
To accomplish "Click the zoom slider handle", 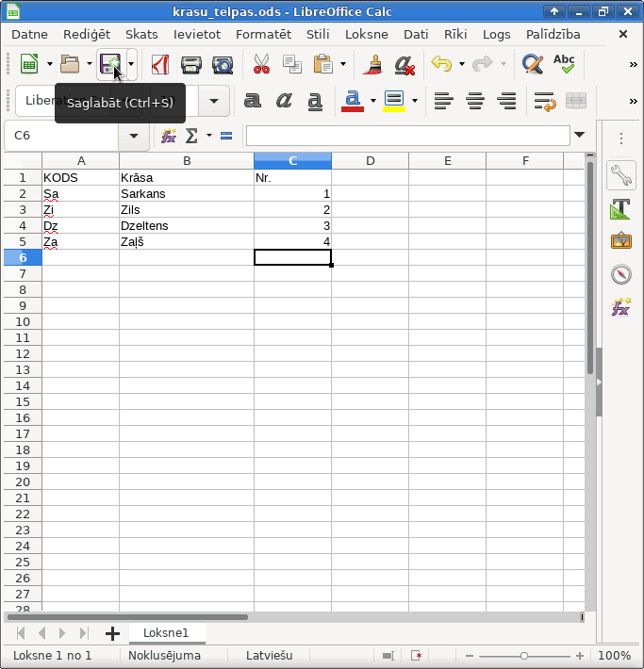I will click(x=524, y=656).
